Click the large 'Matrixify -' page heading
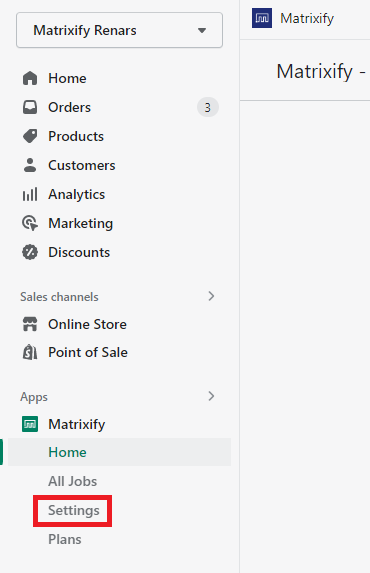The height and width of the screenshot is (573, 370). pos(321,72)
